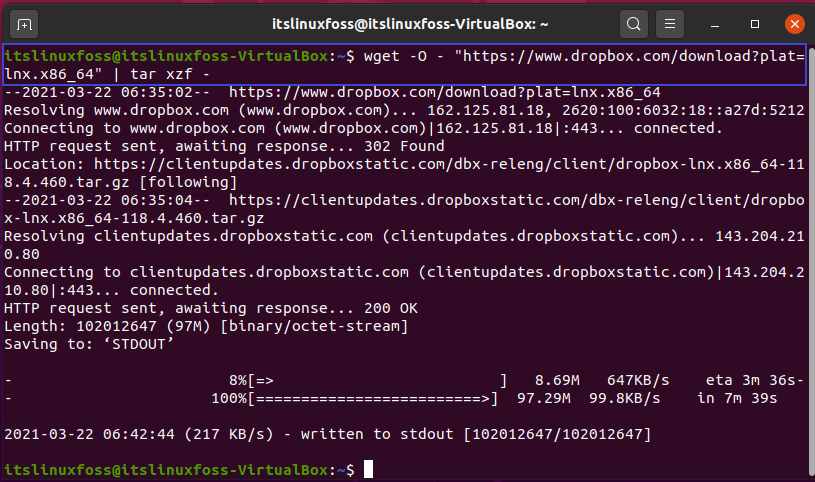
Task: Click the '302 Found' response text
Action: (404, 146)
